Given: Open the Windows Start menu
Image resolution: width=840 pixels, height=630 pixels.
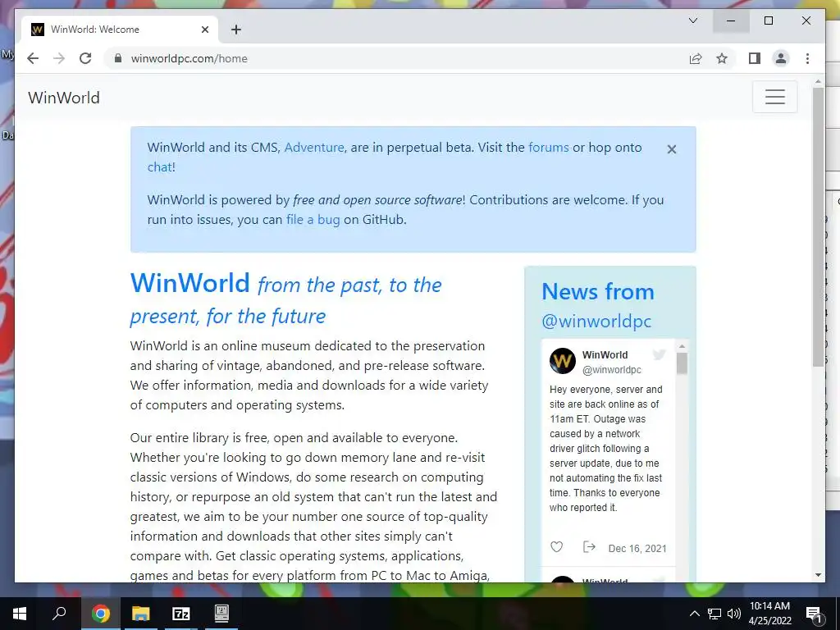Looking at the screenshot, I should [x=20, y=614].
